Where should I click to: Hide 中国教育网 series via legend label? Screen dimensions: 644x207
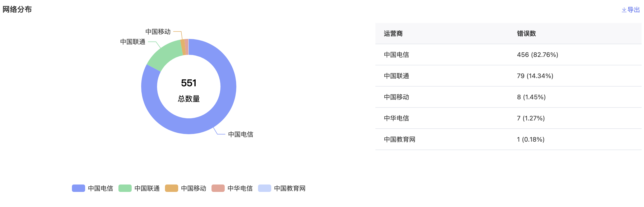[x=290, y=188]
